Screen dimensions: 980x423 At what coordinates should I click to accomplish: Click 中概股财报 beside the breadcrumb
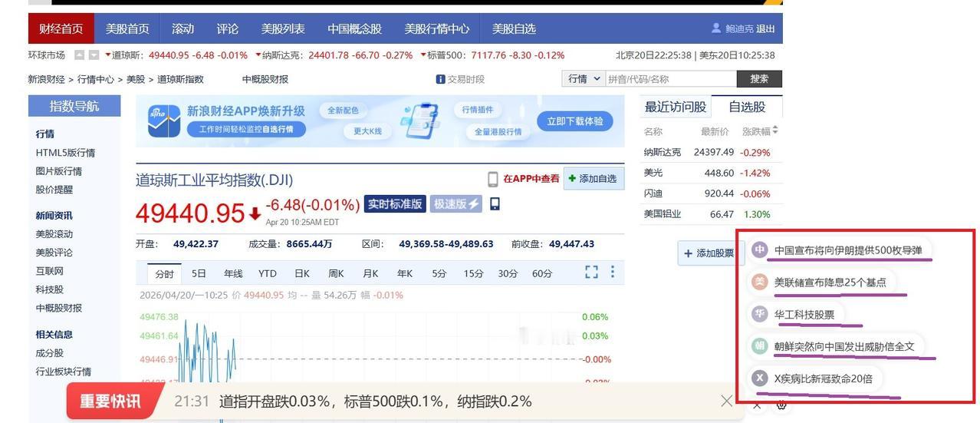[x=265, y=79]
